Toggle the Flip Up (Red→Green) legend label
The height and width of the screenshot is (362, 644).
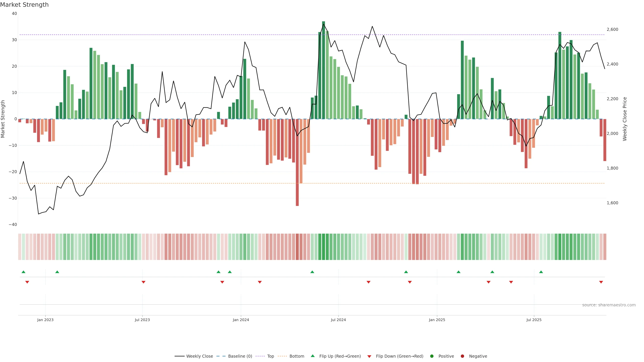(x=340, y=356)
